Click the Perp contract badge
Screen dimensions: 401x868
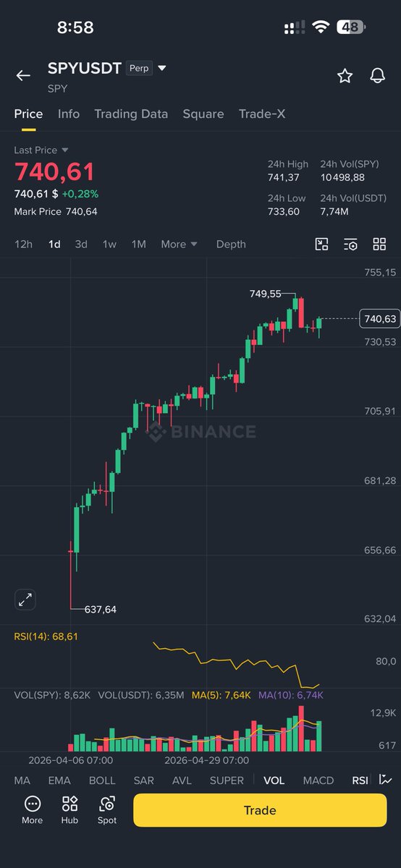tap(138, 68)
